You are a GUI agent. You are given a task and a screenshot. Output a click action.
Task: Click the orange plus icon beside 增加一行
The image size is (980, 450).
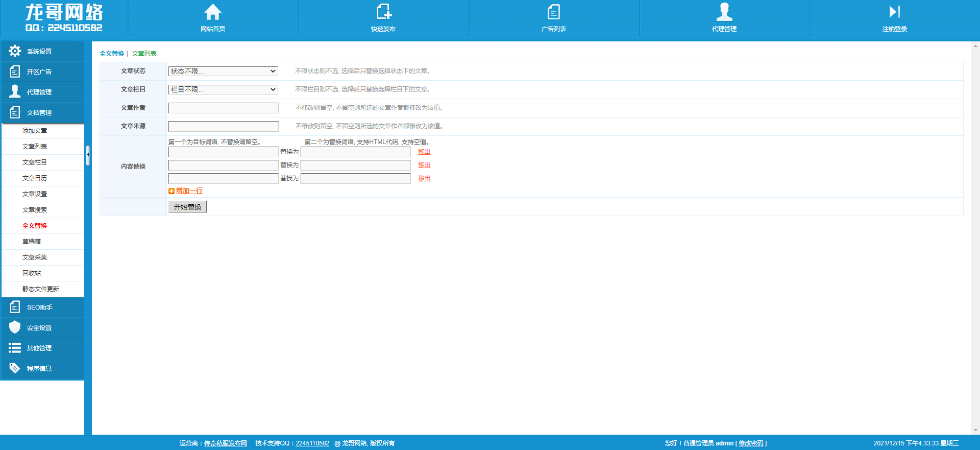coord(171,191)
